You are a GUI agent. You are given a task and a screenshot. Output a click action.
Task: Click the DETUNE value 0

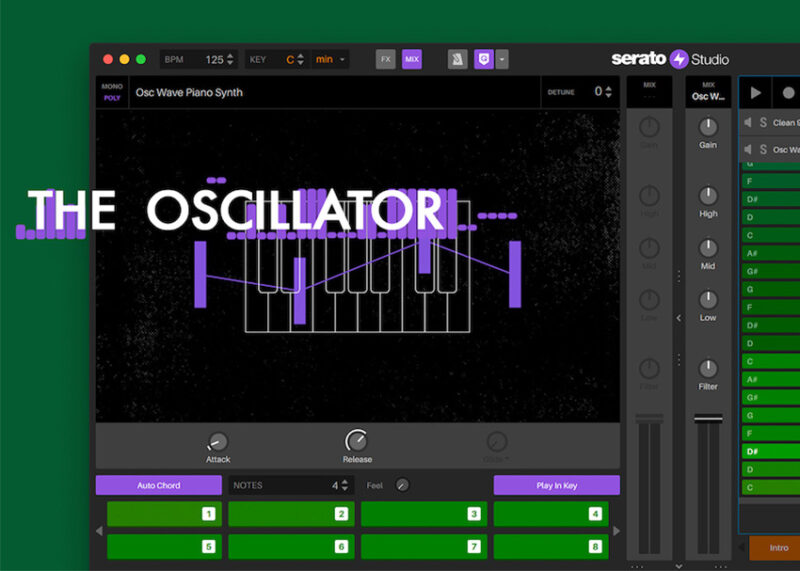(x=598, y=92)
